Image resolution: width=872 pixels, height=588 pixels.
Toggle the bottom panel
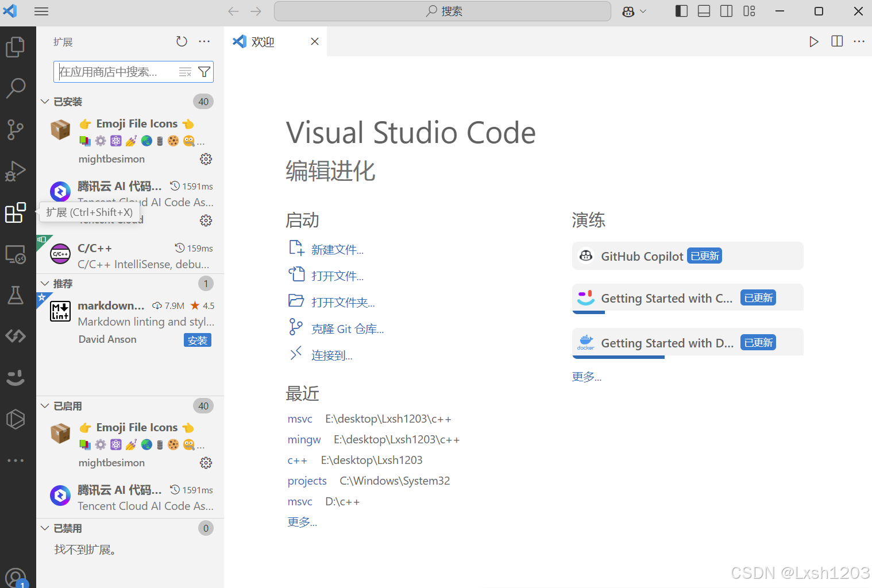tap(704, 11)
